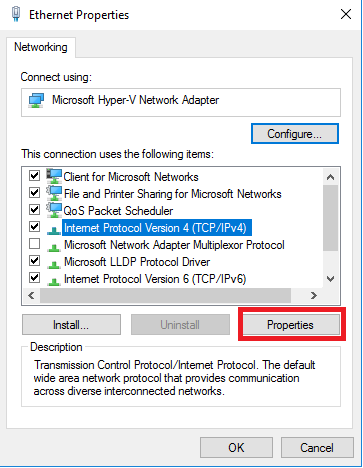Enable Microsoft Network Adapter Multiplexor Protocol checkbox
This screenshot has width=363, height=468.
pyautogui.click(x=34, y=244)
